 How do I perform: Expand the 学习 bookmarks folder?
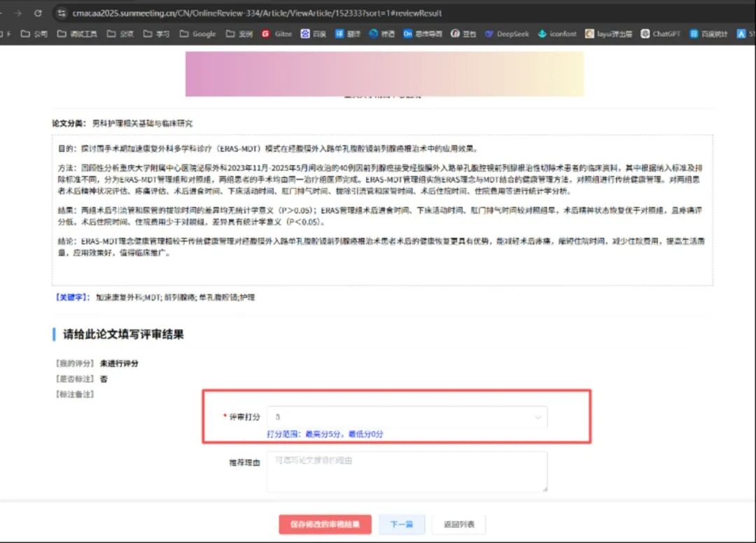pyautogui.click(x=156, y=34)
